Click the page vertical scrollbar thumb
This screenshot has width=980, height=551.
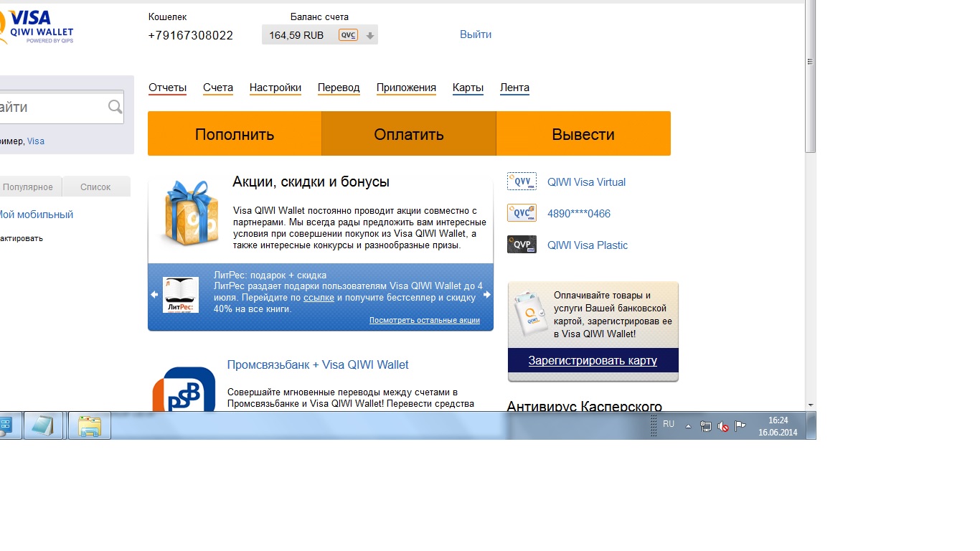tap(810, 77)
